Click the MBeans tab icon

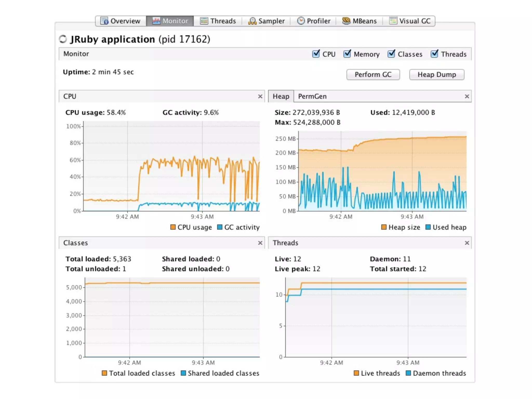click(346, 21)
